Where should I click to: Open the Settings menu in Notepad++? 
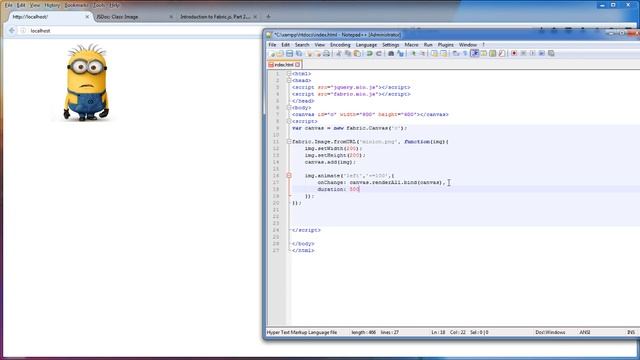(x=391, y=44)
